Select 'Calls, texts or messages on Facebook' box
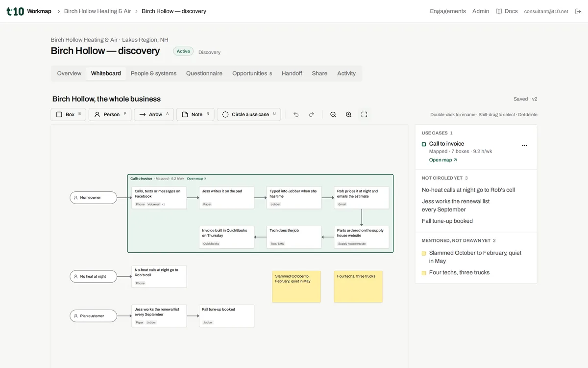Viewport: 588px width, 368px height. tap(159, 198)
